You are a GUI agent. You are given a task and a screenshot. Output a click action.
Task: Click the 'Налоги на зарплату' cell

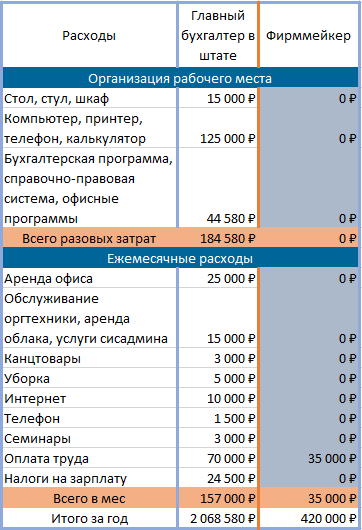[x=90, y=478]
